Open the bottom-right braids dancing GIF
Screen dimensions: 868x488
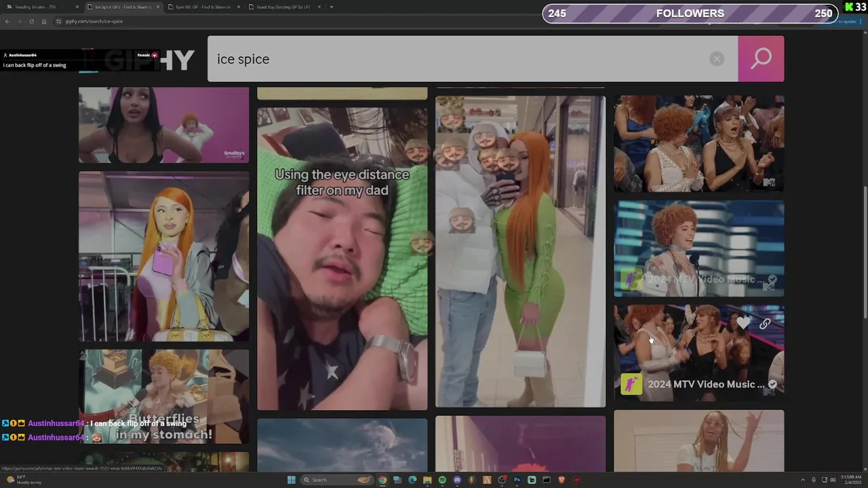coord(698,441)
